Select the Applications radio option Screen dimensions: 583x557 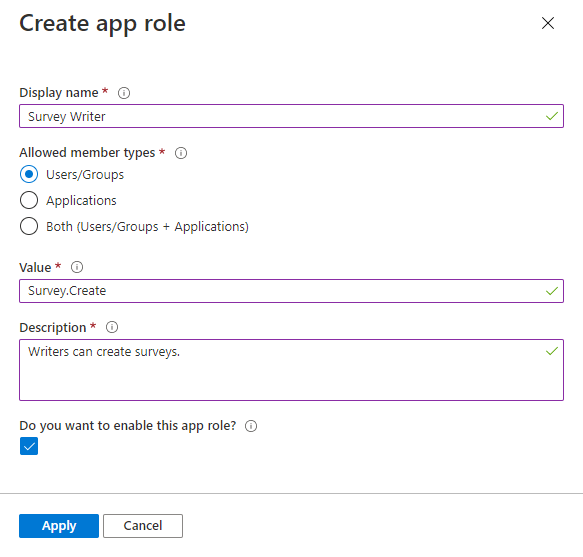tap(29, 200)
